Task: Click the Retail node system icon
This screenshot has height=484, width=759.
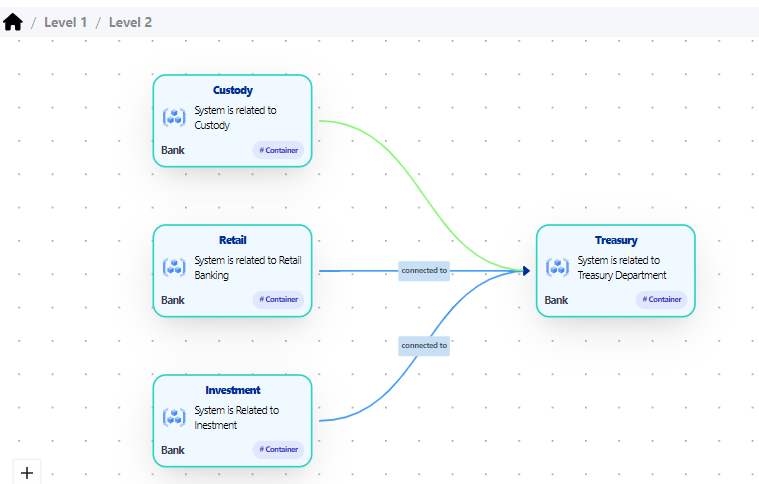Action: click(174, 268)
